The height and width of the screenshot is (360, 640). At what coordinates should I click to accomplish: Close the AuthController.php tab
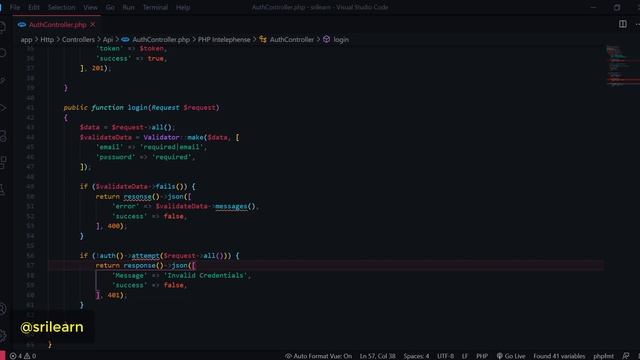[93, 25]
